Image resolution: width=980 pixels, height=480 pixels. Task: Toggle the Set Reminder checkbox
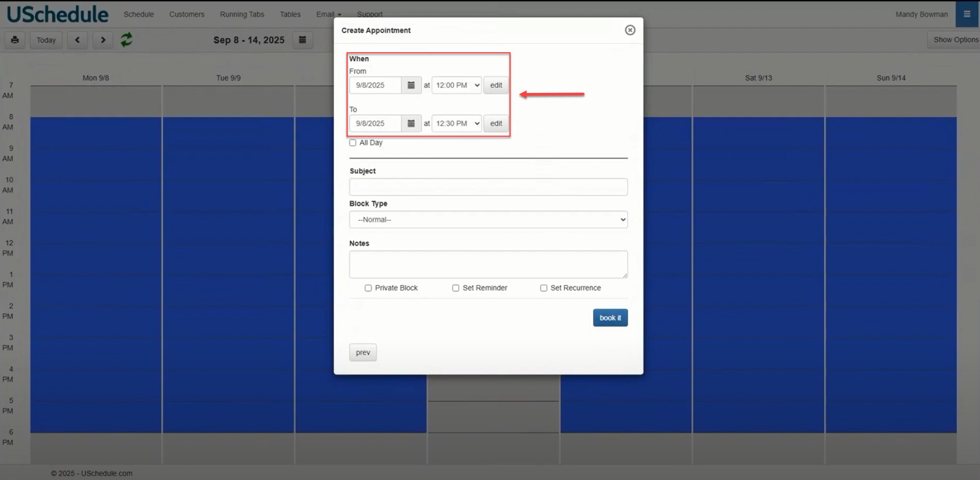[x=455, y=288]
